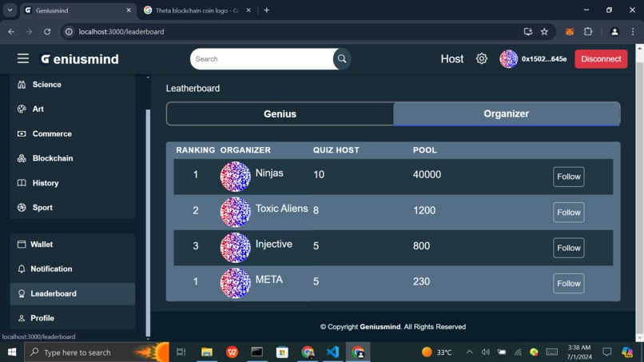Viewport: 644px width, 362px height.
Task: Close the Geniusmind browser tab
Action: [x=129, y=10]
